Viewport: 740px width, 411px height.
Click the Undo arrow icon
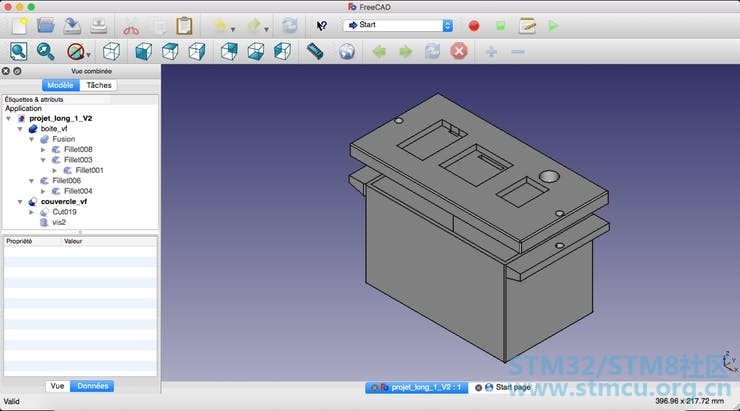[220, 25]
